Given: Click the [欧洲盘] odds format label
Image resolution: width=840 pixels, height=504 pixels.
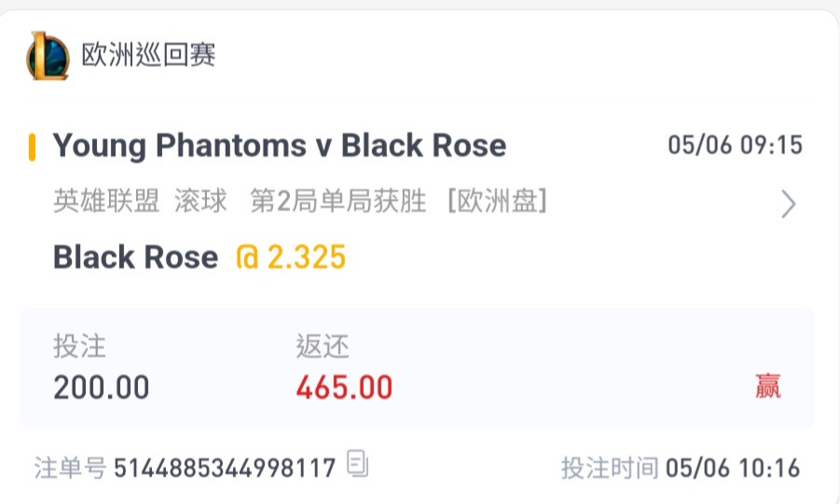Looking at the screenshot, I should pos(497,201).
